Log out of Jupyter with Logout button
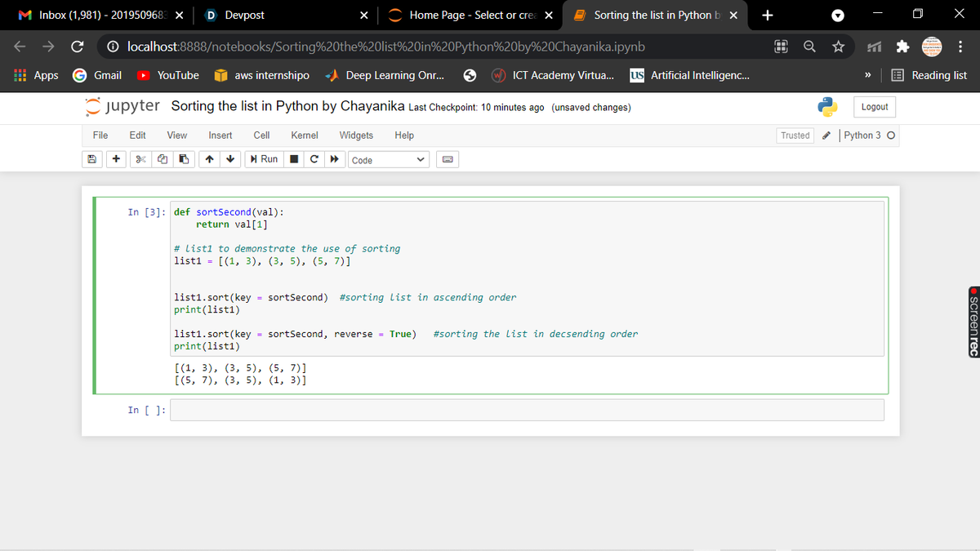The width and height of the screenshot is (980, 551). pyautogui.click(x=875, y=107)
